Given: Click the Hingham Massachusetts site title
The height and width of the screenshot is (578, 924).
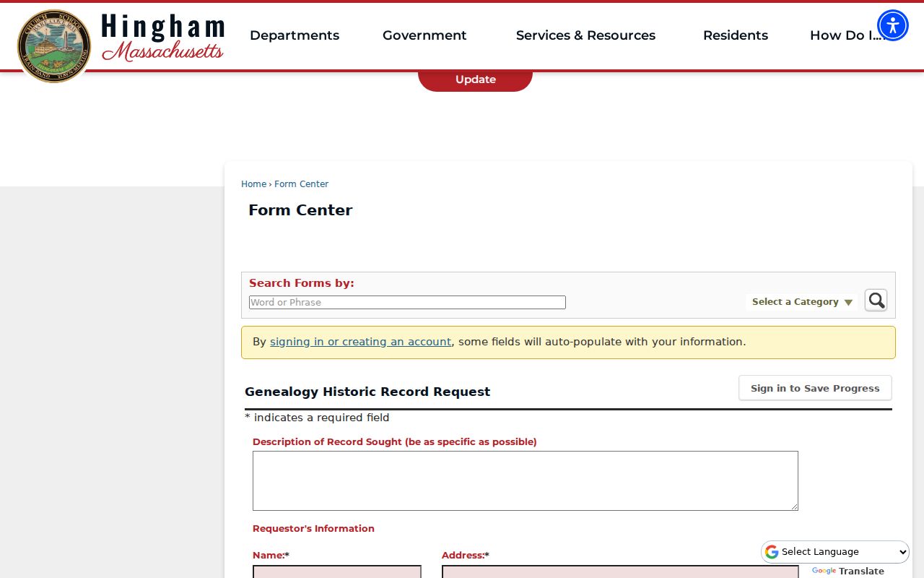Looking at the screenshot, I should [x=162, y=37].
